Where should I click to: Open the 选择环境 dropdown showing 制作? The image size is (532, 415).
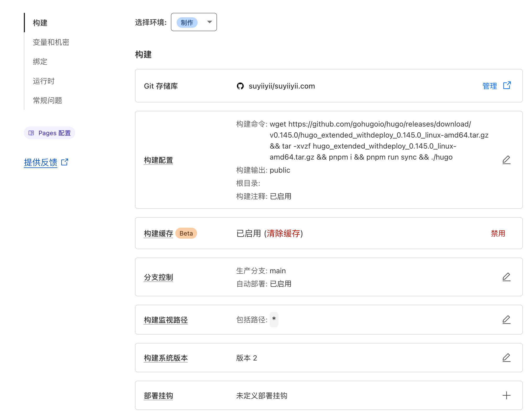pyautogui.click(x=194, y=22)
